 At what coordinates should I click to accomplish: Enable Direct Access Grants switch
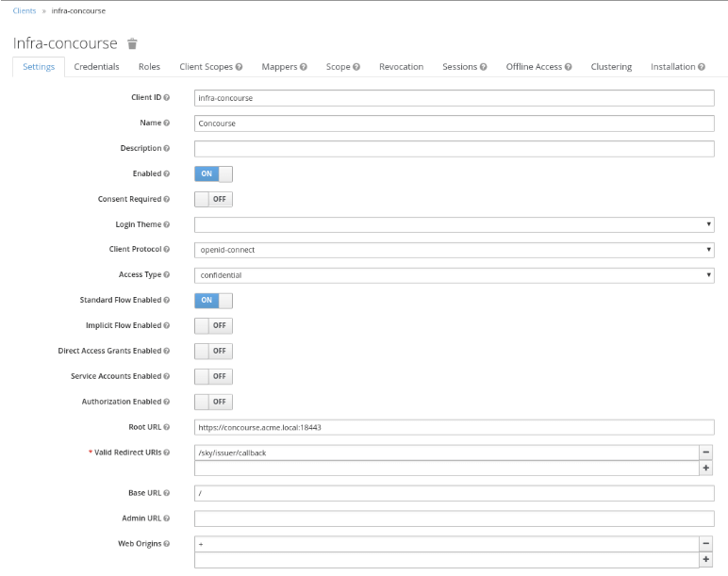point(213,351)
